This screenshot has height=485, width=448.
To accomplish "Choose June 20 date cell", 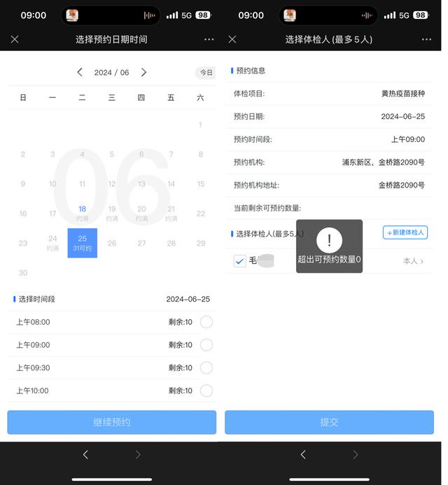I will point(141,213).
